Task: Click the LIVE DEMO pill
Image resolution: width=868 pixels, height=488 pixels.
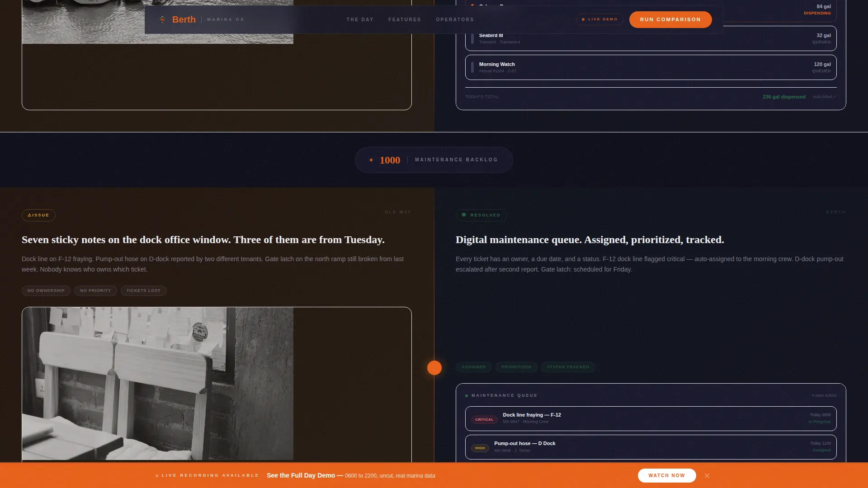Action: click(x=599, y=19)
